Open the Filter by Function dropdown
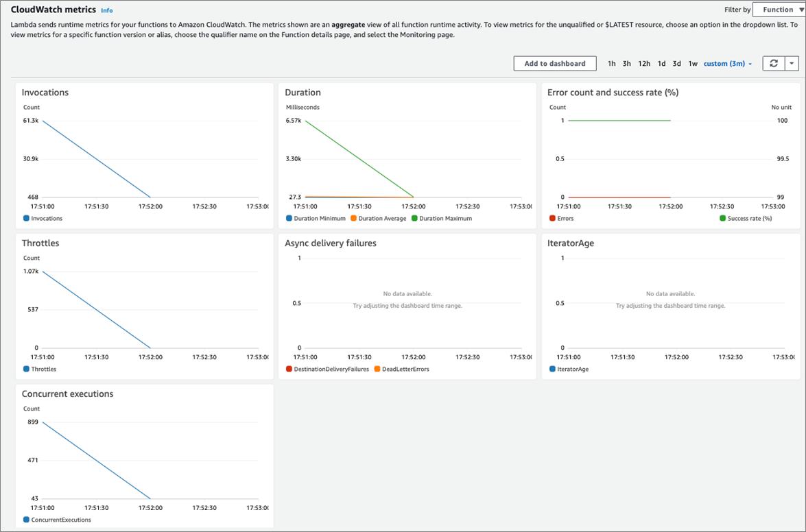This screenshot has width=806, height=532. (779, 10)
